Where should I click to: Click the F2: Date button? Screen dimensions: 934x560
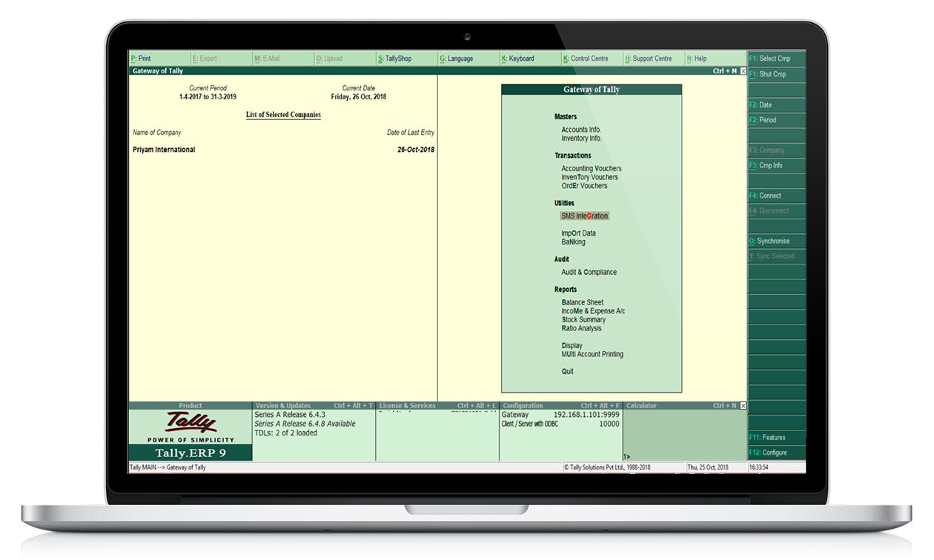[x=776, y=105]
